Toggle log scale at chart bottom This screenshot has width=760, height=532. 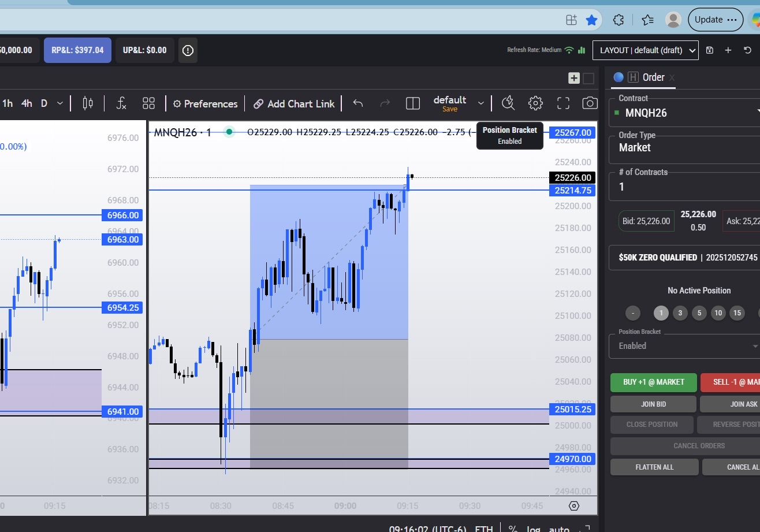[534, 529]
